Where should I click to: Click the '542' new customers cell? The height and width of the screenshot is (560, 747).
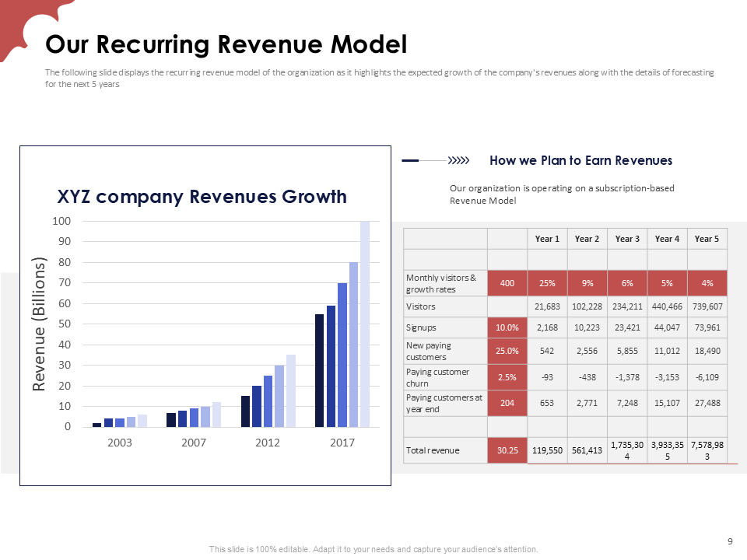point(547,351)
